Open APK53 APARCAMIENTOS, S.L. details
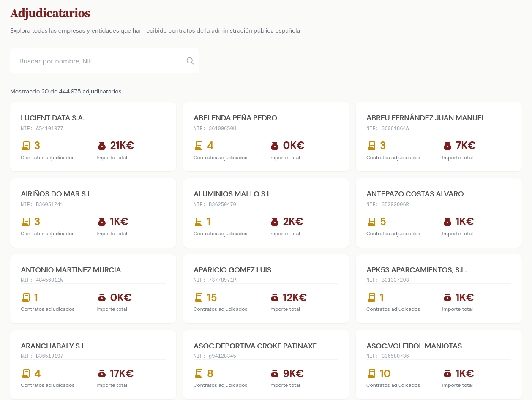The height and width of the screenshot is (400, 532). click(416, 270)
